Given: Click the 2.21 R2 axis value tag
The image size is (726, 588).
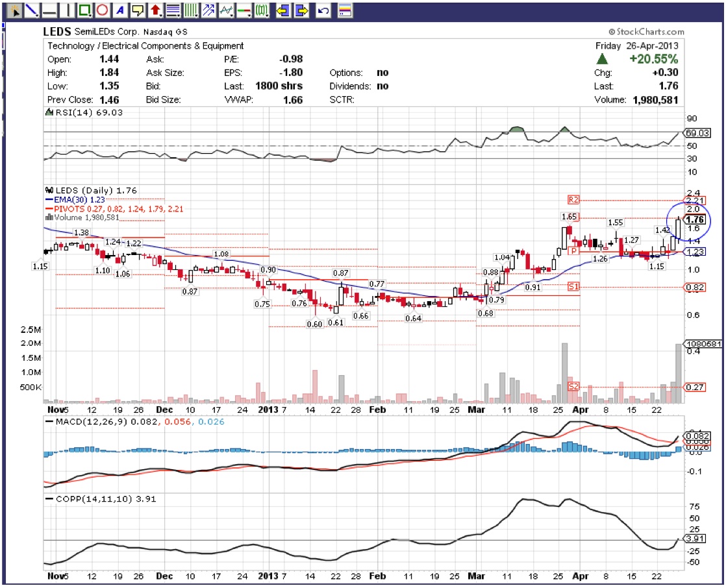Looking at the screenshot, I should (695, 201).
